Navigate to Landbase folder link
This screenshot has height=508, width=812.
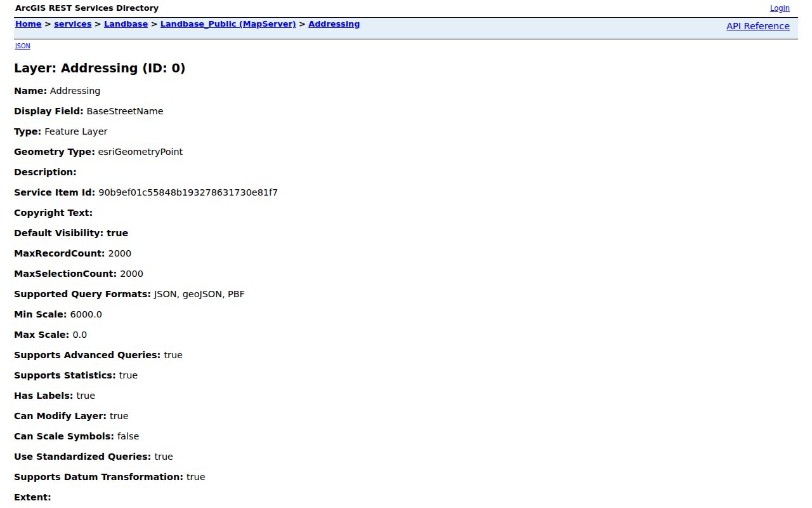(126, 24)
